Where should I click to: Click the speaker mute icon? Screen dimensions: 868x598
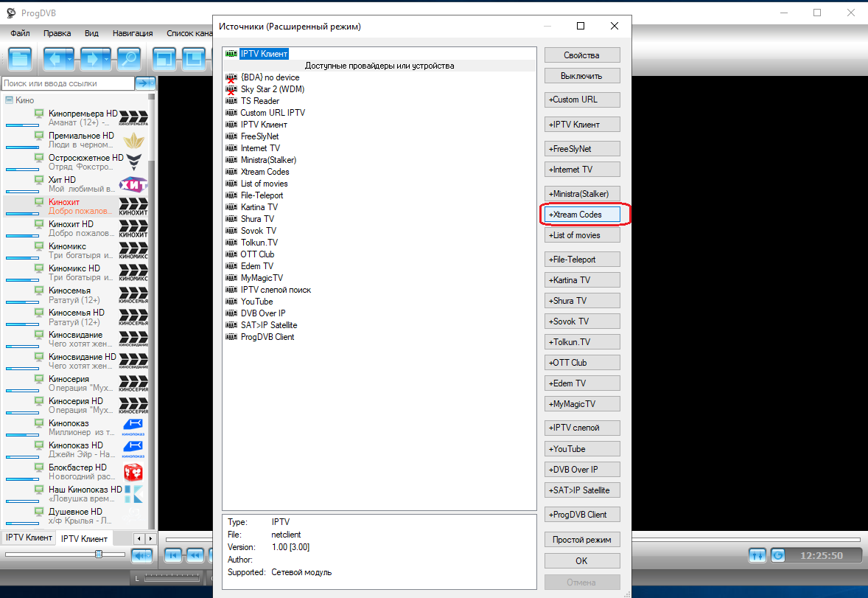click(141, 555)
